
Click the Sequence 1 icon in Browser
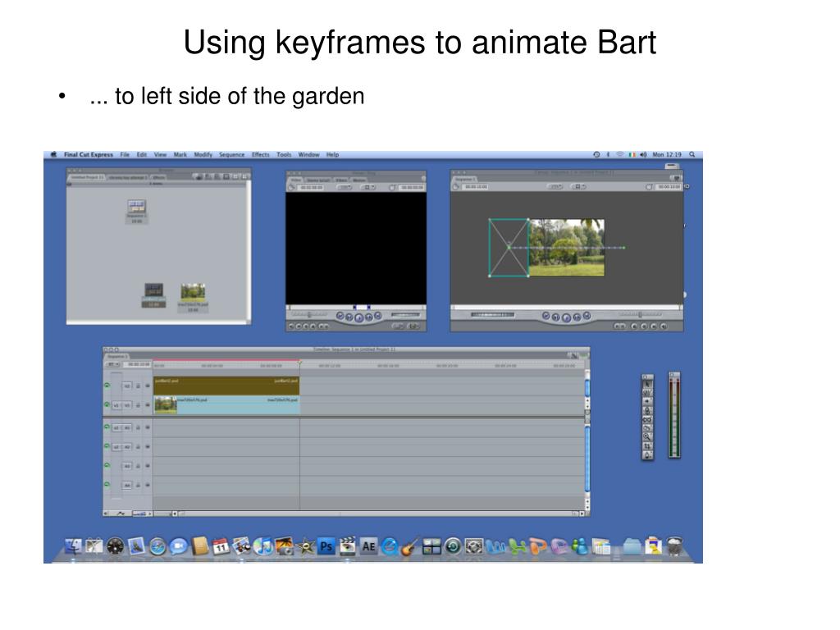point(137,206)
